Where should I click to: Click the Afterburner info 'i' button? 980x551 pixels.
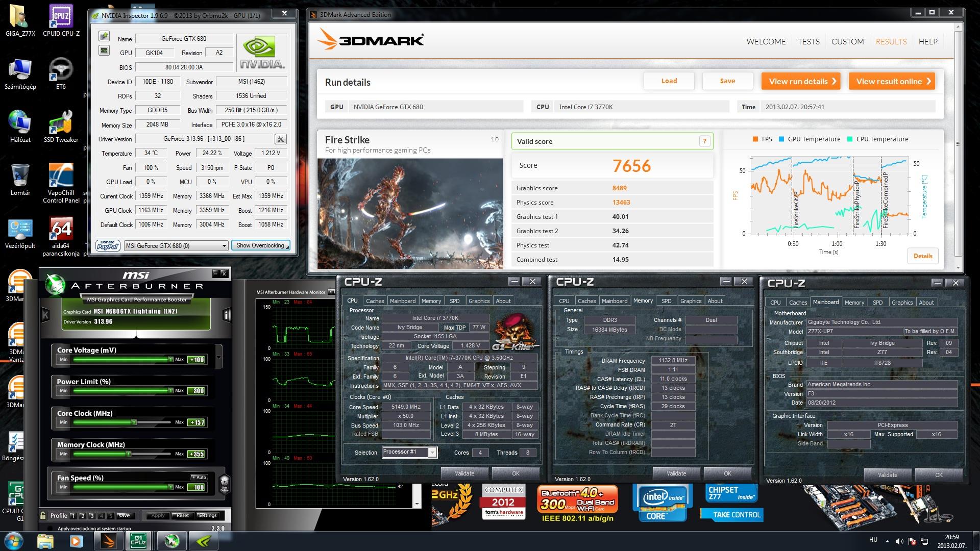(227, 315)
